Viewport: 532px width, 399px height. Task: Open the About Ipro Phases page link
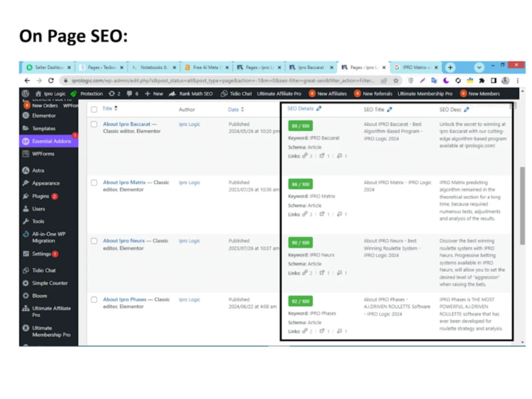click(x=124, y=300)
